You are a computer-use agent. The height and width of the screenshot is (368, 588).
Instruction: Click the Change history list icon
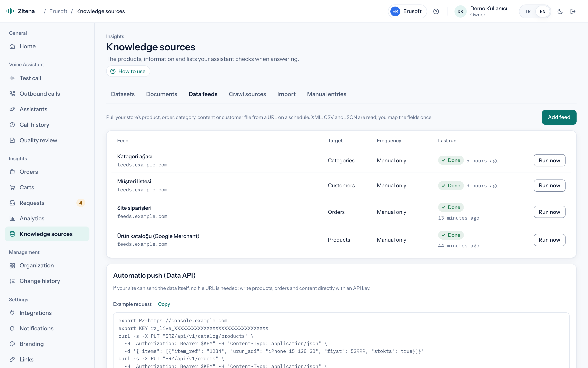pos(12,281)
